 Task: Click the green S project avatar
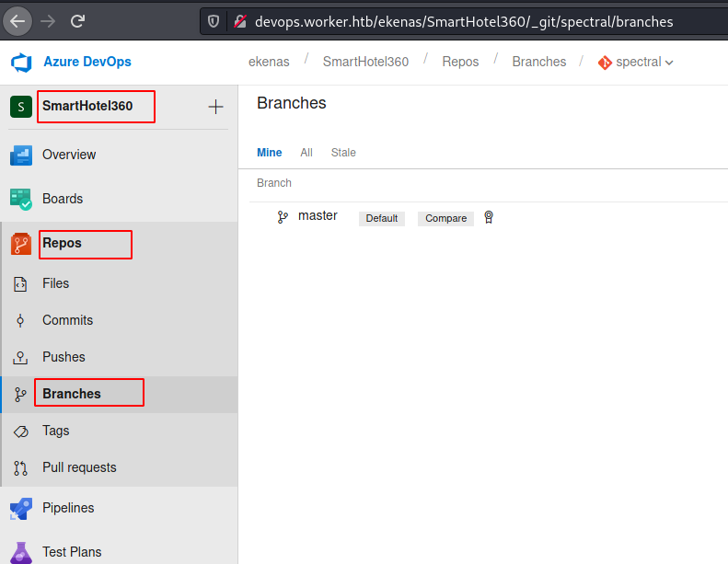[x=21, y=107]
